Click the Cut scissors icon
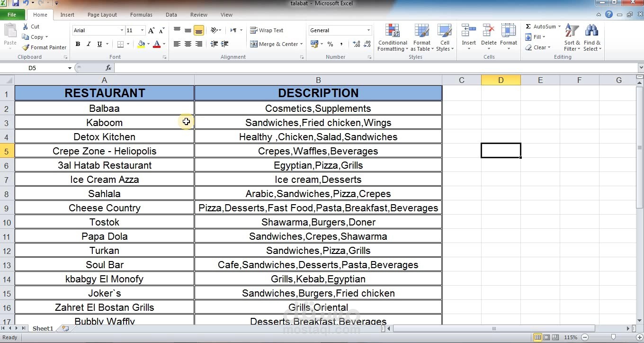 (25, 27)
